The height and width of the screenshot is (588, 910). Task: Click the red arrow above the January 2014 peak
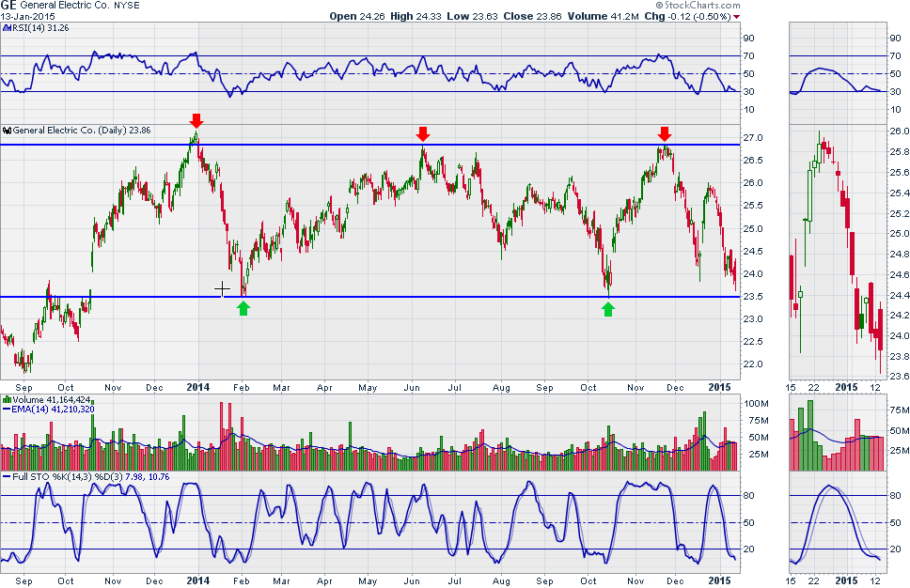(196, 120)
